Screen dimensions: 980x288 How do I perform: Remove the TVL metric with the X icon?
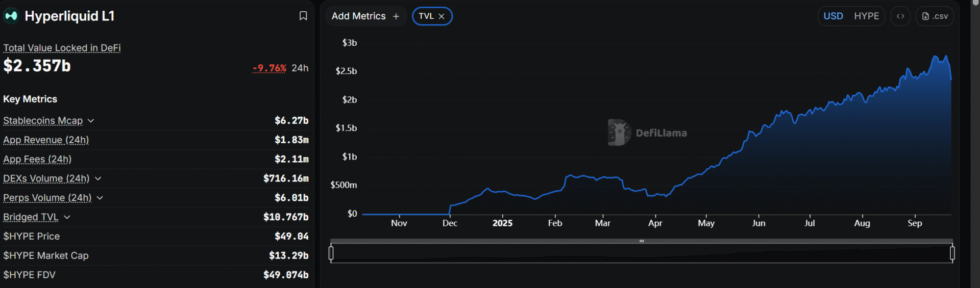(442, 16)
